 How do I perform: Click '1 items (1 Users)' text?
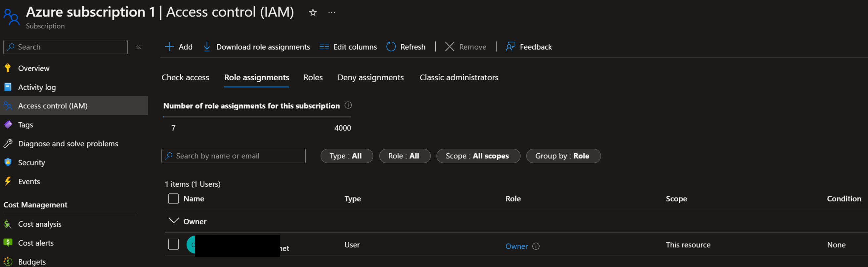pyautogui.click(x=193, y=184)
